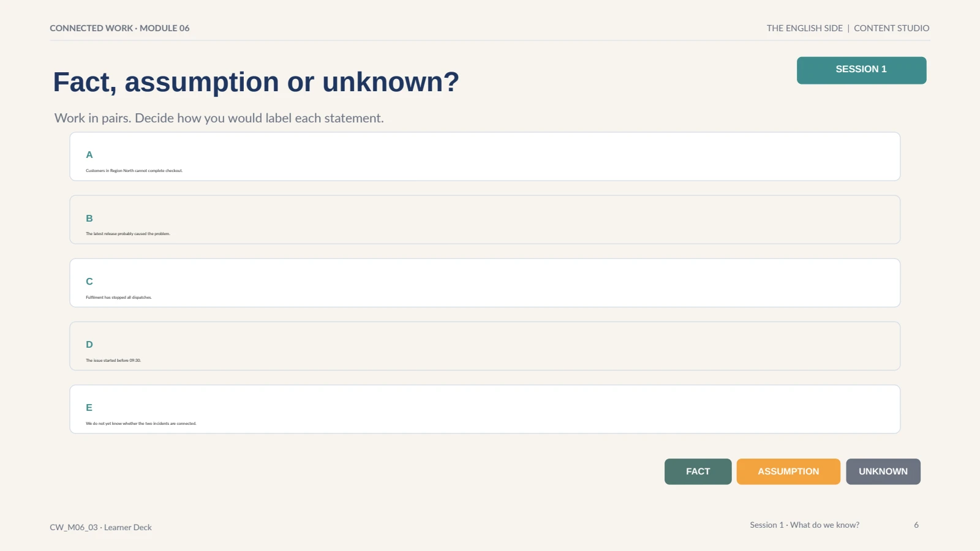980x551 pixels.
Task: Click the slide page number 6
Action: click(x=916, y=525)
